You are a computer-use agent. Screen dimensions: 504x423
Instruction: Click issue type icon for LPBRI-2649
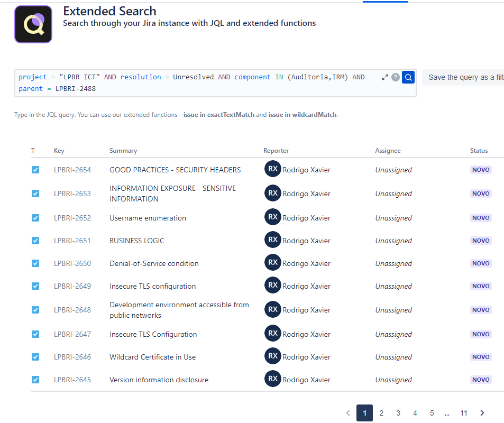pyautogui.click(x=35, y=286)
